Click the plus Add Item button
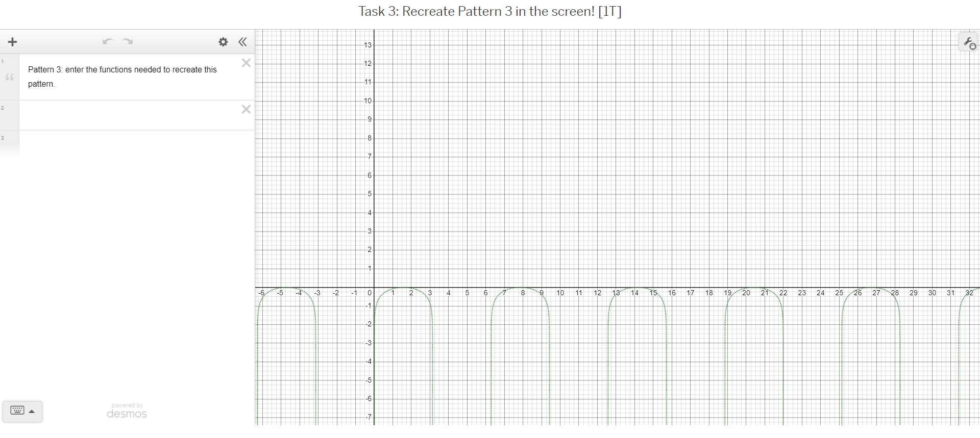Screen dimensions: 980x438 pyautogui.click(x=13, y=42)
